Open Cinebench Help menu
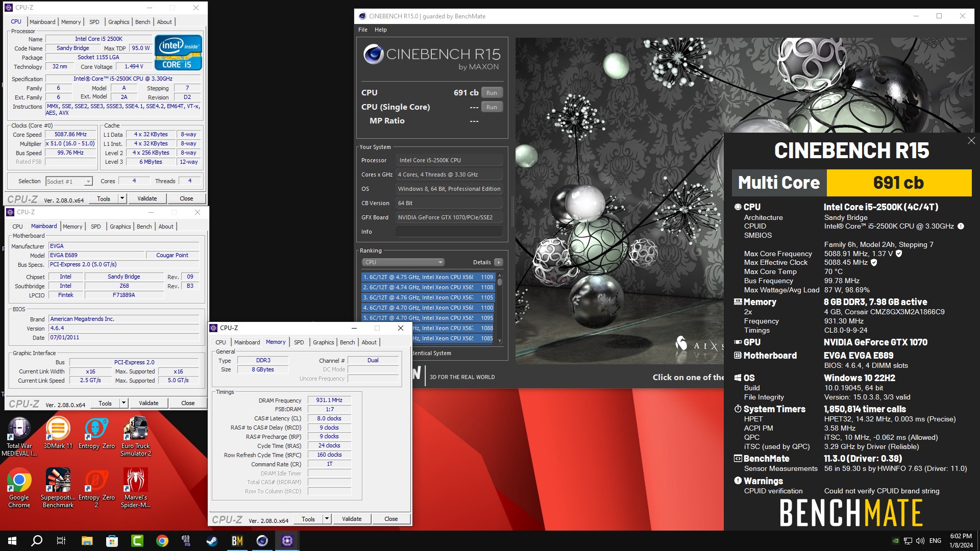The image size is (980, 551). tap(381, 30)
